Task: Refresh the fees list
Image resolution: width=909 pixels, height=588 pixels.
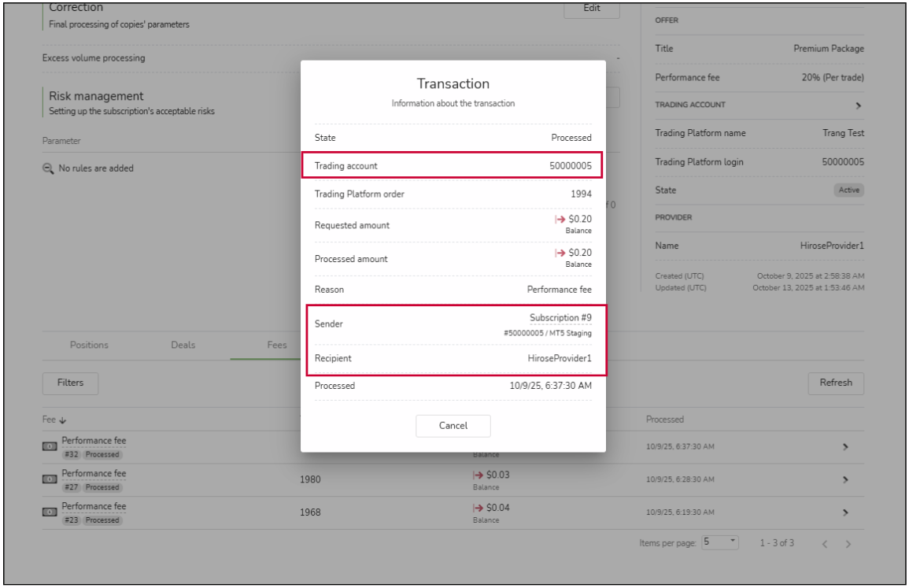Action: click(x=835, y=383)
